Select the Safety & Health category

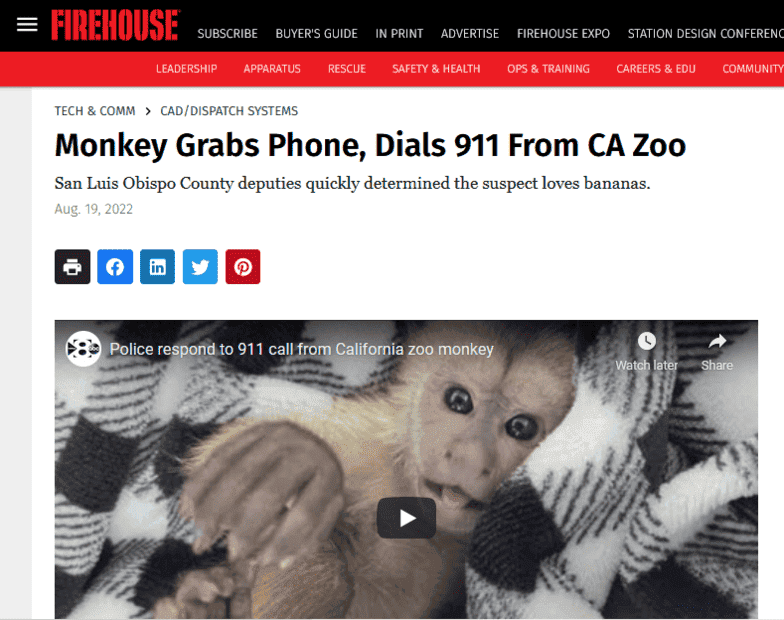(436, 68)
